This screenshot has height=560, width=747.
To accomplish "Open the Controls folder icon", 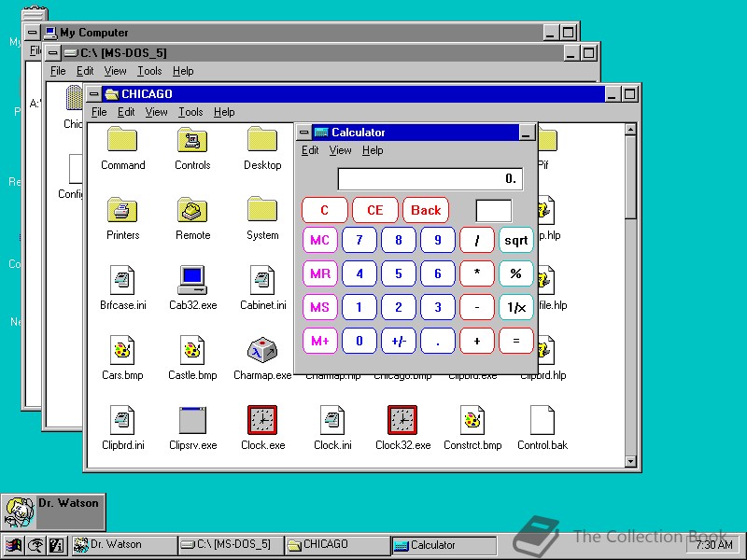I will click(x=192, y=139).
